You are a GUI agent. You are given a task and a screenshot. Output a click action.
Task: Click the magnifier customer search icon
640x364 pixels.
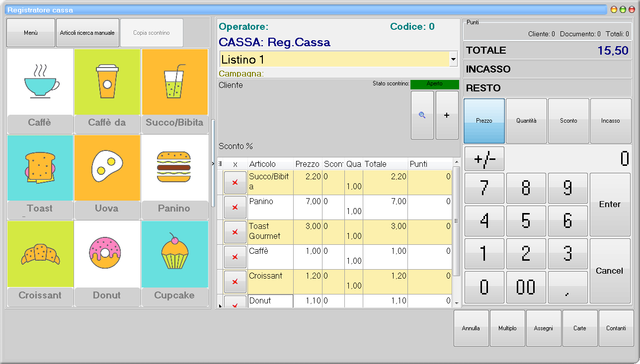(x=422, y=115)
